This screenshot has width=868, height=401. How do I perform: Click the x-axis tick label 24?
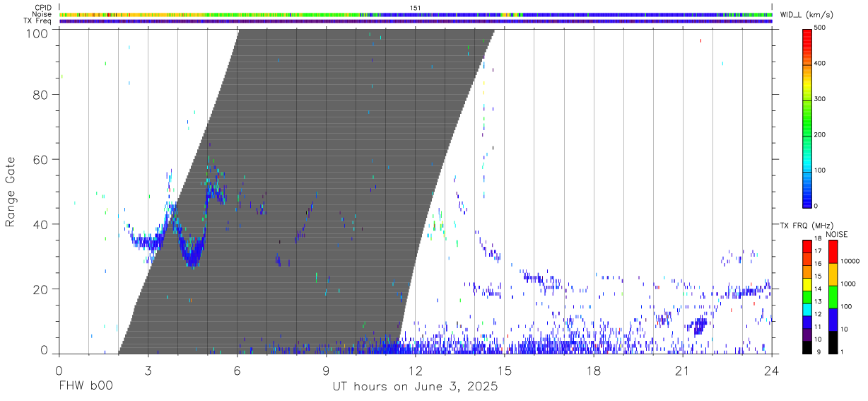(x=771, y=371)
